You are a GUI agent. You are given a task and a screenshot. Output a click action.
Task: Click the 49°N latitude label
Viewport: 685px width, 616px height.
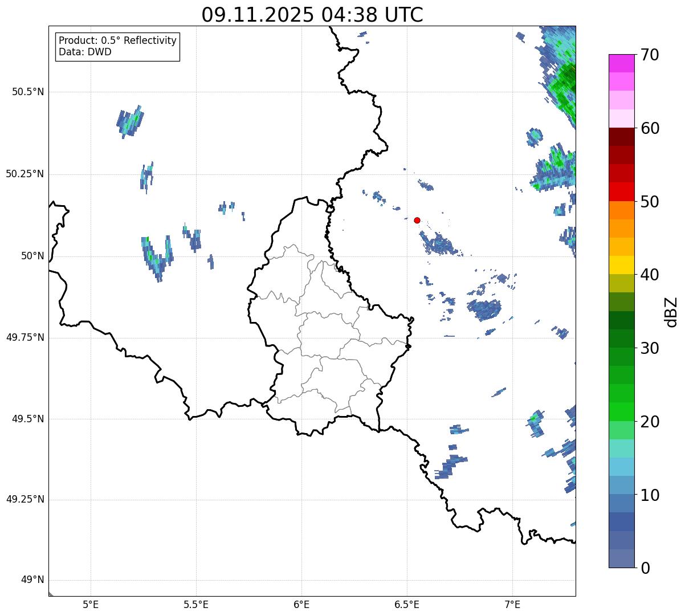32,580
